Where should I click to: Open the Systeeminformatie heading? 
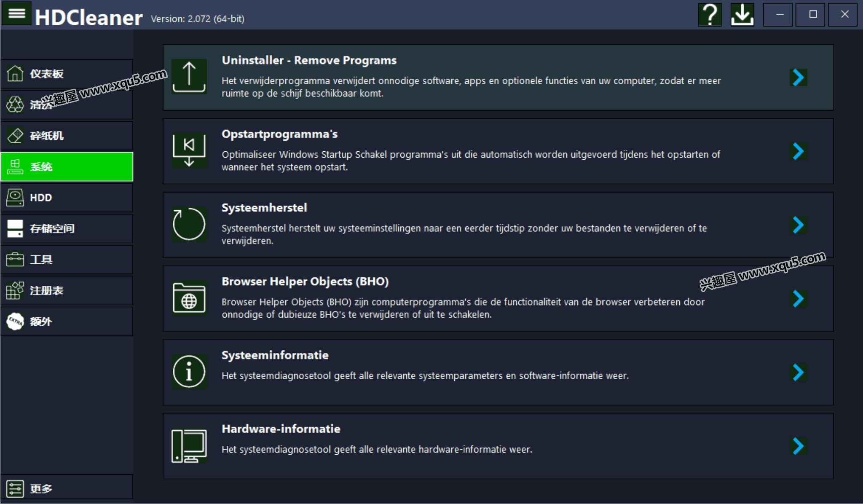click(x=275, y=355)
